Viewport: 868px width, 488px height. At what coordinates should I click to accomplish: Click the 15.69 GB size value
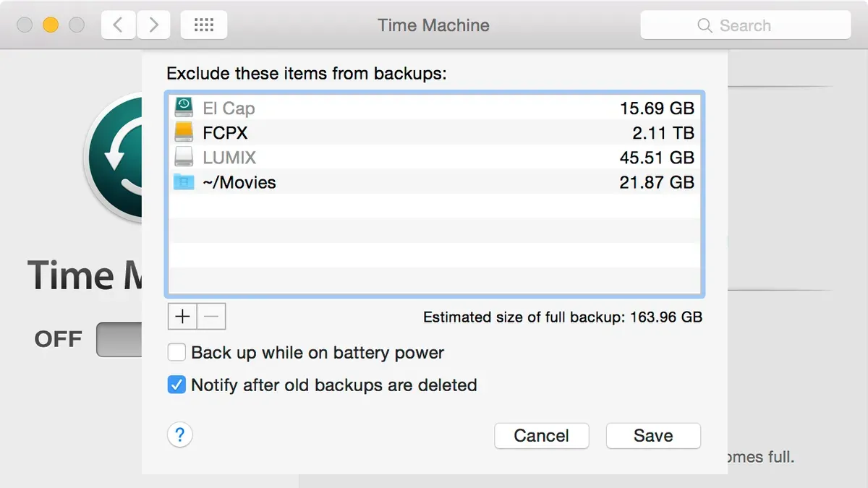657,108
